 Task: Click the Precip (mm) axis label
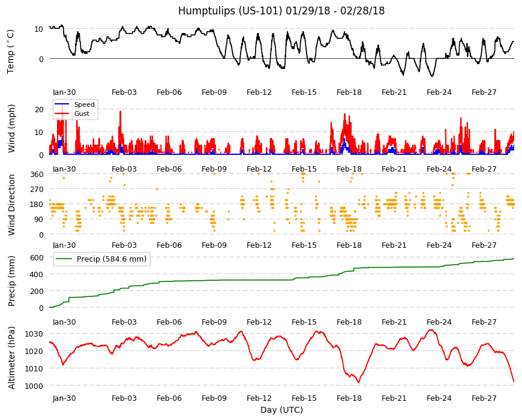click(x=11, y=281)
